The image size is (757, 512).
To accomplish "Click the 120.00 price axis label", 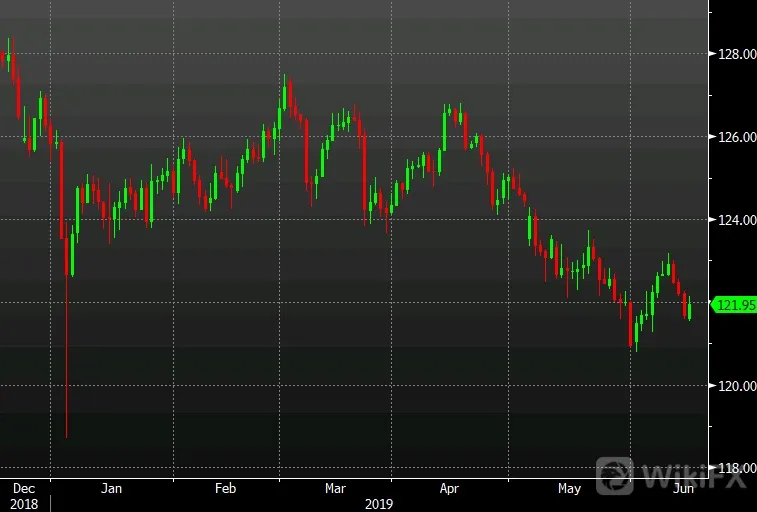I will click(737, 386).
